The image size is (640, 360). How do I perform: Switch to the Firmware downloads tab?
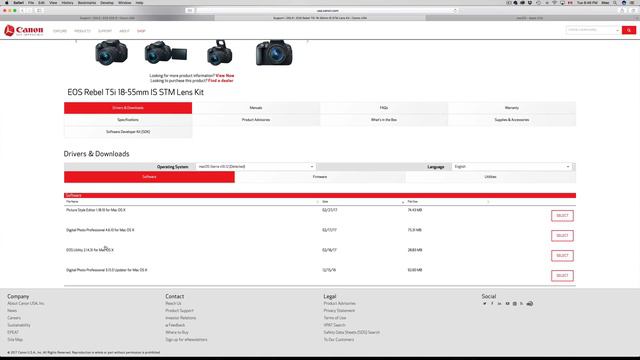click(x=320, y=177)
